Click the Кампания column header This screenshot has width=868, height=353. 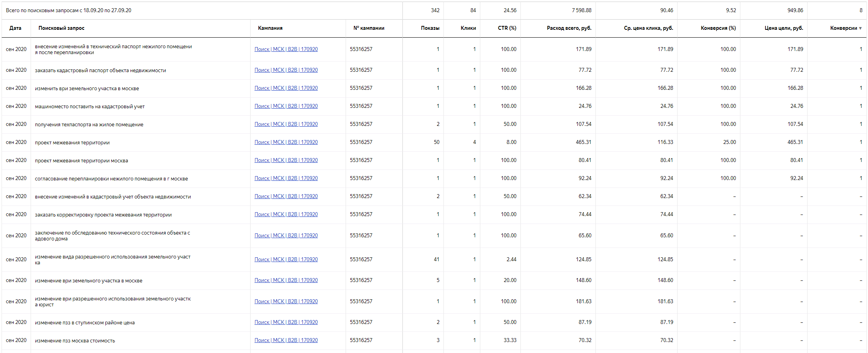coord(270,28)
